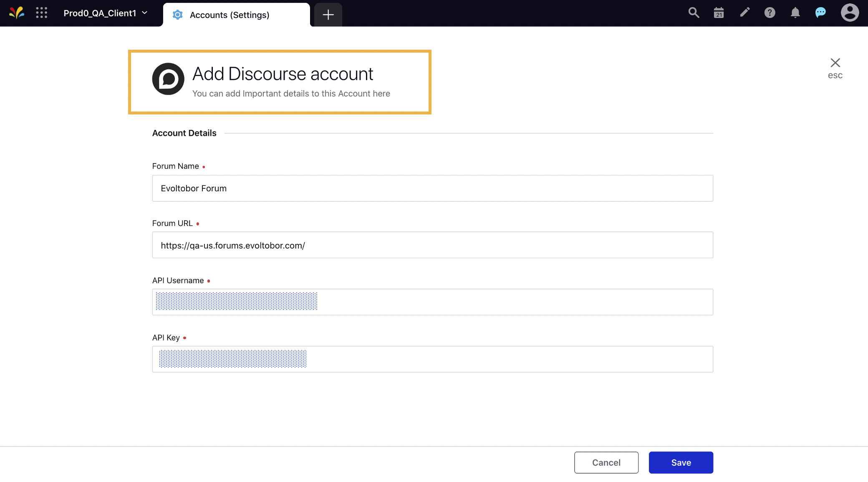Click the Save button
Viewport: 868px width, 482px height.
[x=681, y=462]
